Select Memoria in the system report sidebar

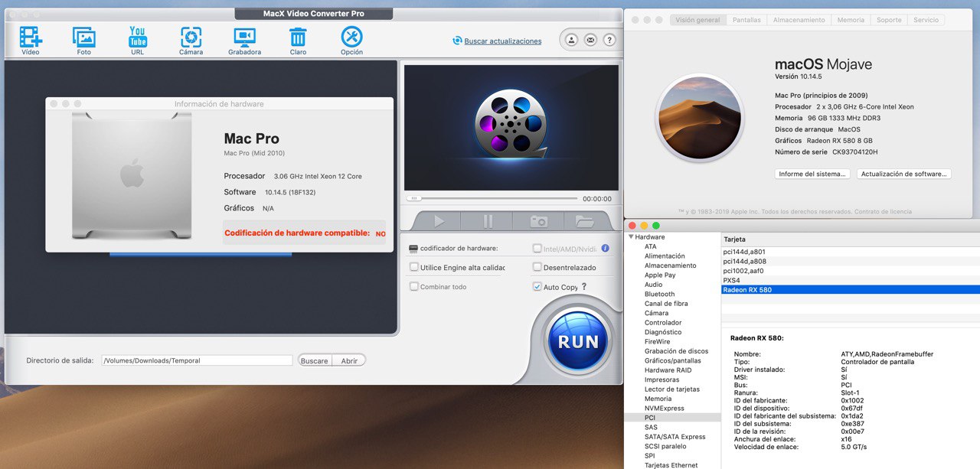pyautogui.click(x=658, y=399)
